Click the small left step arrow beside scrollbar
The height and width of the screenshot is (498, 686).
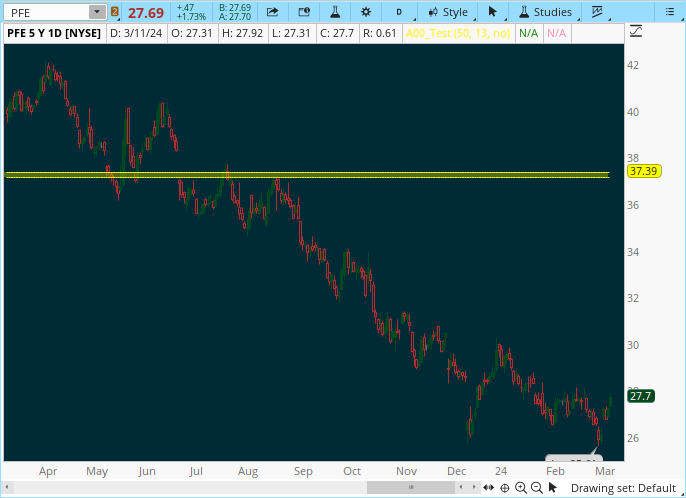(461, 487)
